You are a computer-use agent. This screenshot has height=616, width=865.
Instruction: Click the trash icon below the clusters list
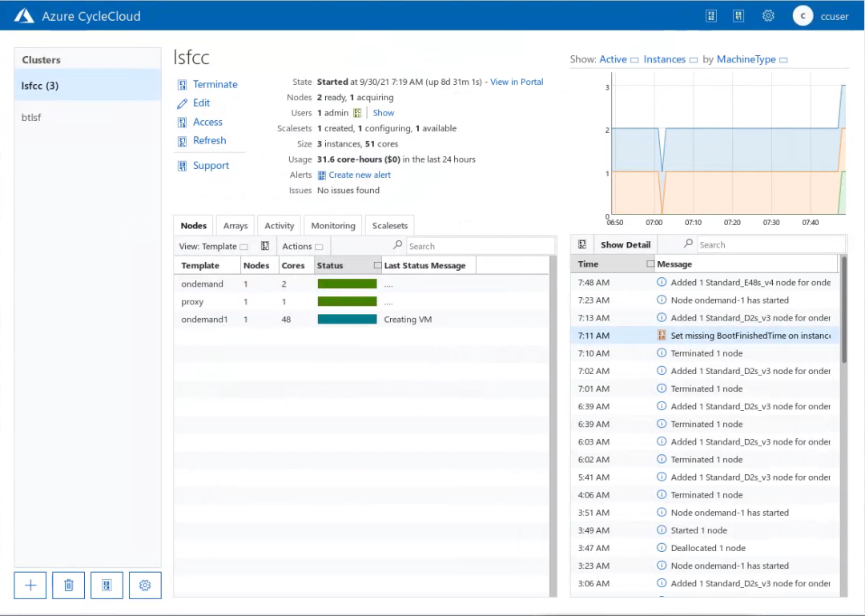pyautogui.click(x=68, y=585)
